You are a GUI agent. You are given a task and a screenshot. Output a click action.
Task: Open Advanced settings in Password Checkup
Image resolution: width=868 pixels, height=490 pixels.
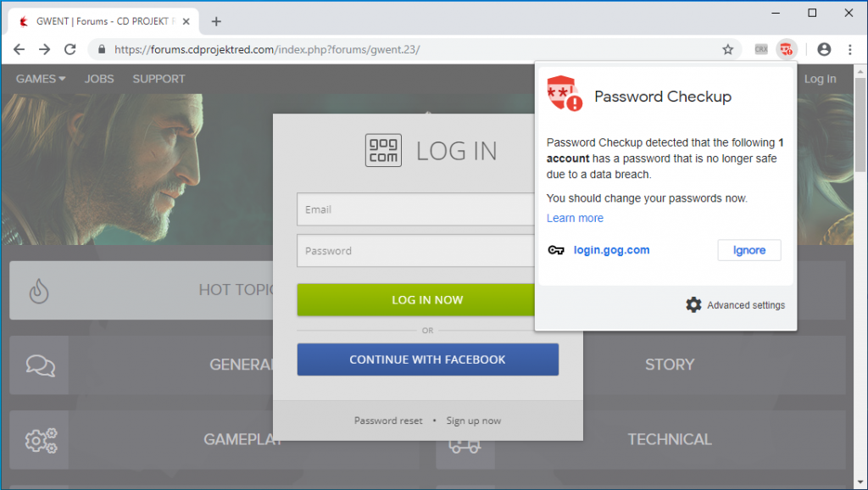[x=746, y=305]
